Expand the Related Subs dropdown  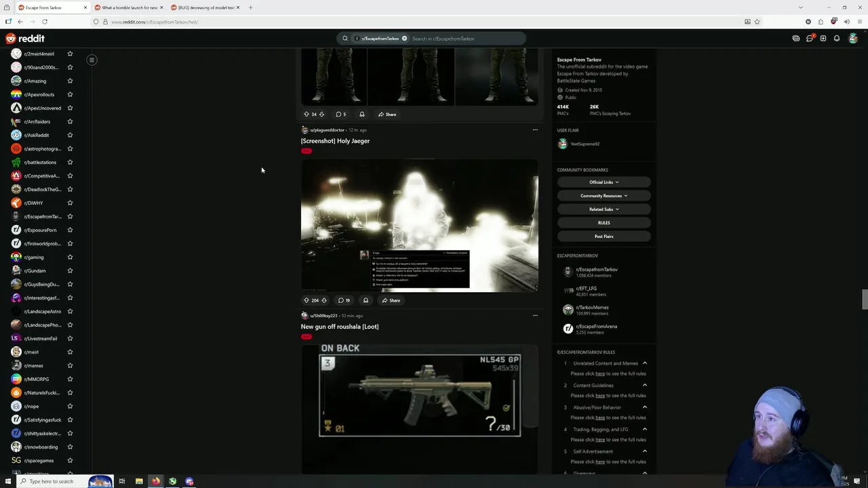pyautogui.click(x=604, y=209)
